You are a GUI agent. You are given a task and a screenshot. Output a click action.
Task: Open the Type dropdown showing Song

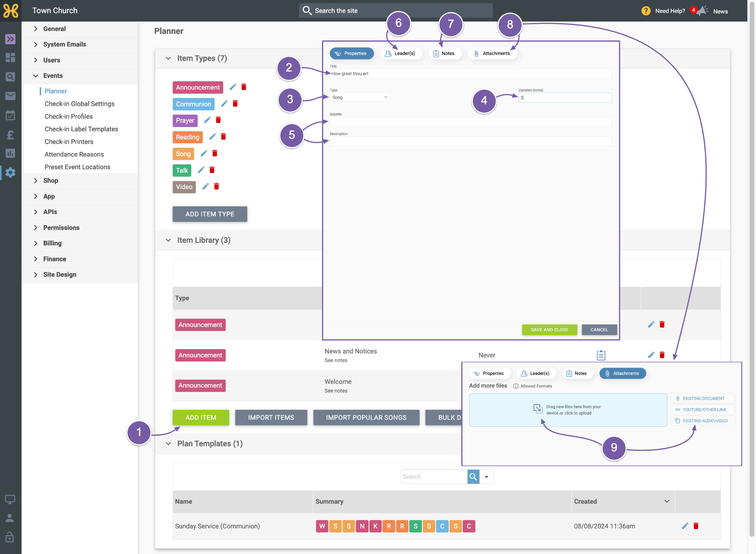coord(359,97)
